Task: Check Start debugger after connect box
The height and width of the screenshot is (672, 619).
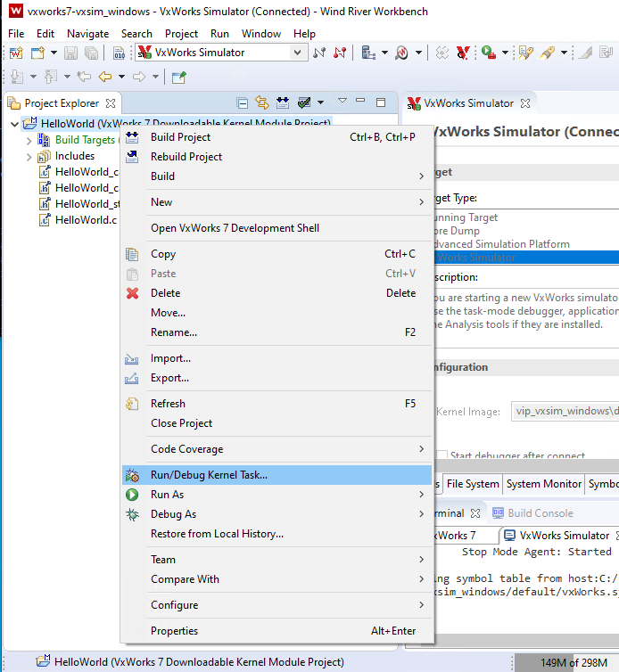Action: [x=442, y=456]
